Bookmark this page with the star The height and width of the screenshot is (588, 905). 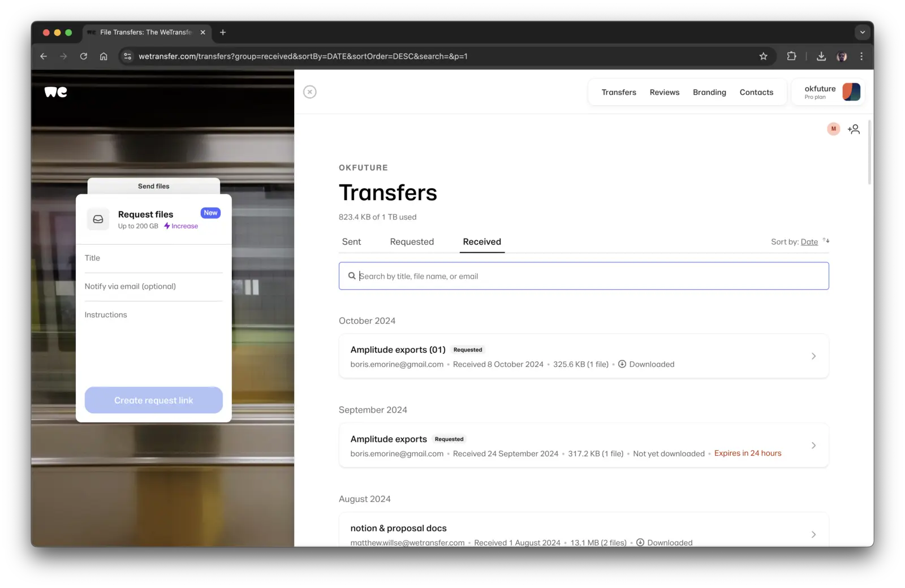763,57
